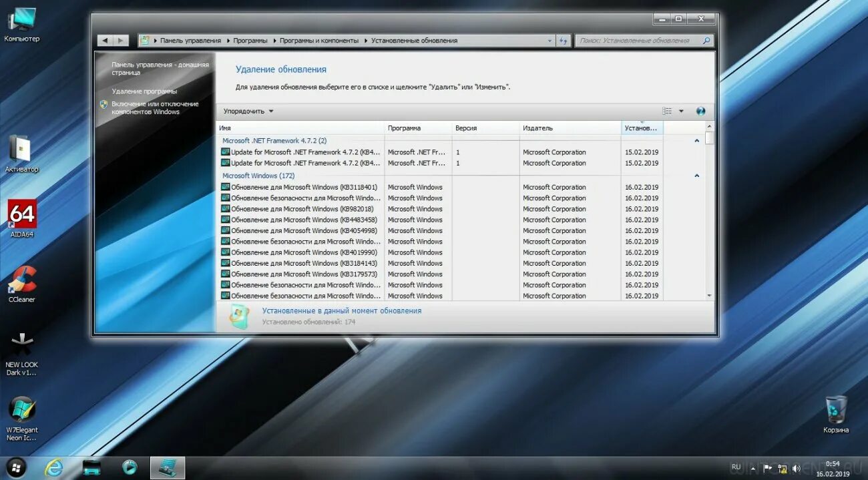The image size is (868, 480).
Task: Click the Action Center flag tray icon
Action: pos(768,468)
